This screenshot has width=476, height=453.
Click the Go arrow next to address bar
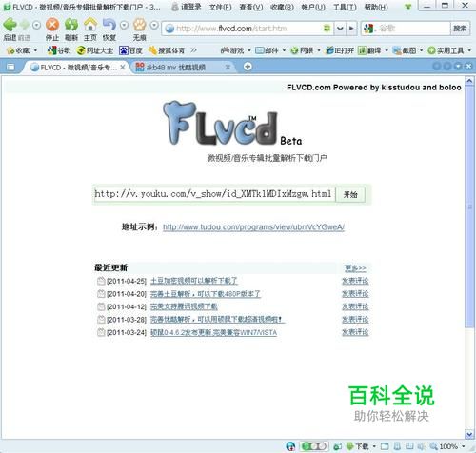[351, 29]
